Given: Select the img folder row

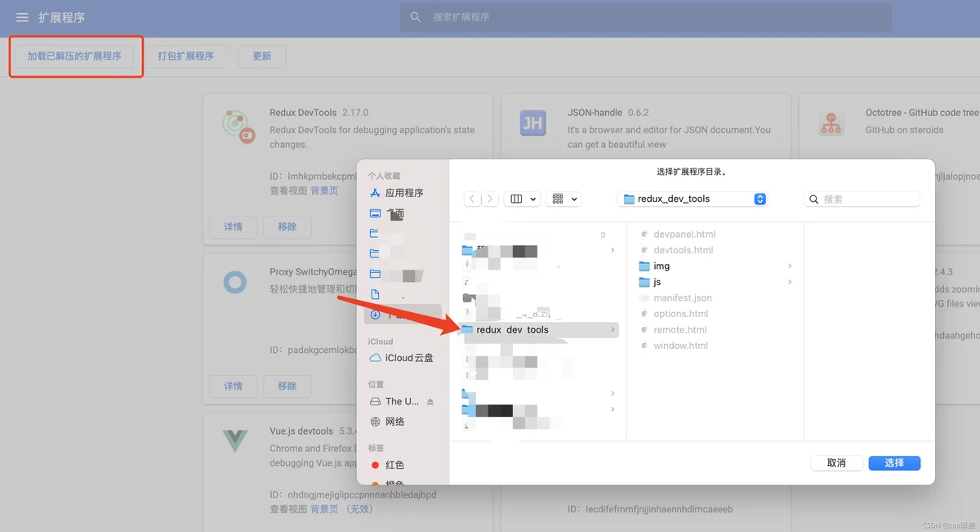Looking at the screenshot, I should [x=715, y=266].
